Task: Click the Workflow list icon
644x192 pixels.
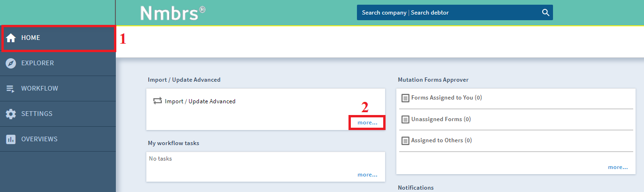Action: tap(11, 89)
